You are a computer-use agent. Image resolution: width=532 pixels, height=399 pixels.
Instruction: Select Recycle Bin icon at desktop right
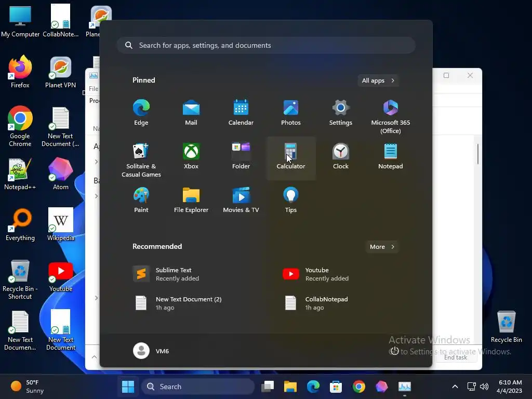[x=506, y=326]
